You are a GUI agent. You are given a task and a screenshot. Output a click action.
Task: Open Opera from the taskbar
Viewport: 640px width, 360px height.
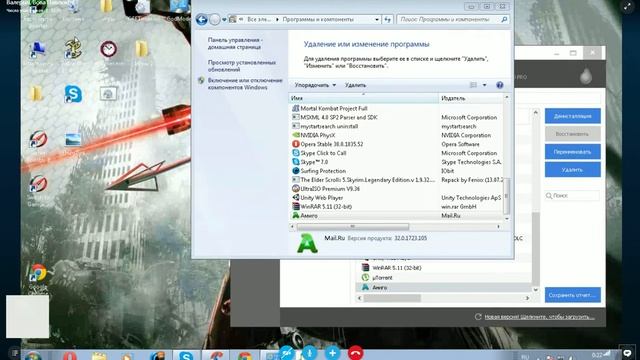tap(70, 355)
